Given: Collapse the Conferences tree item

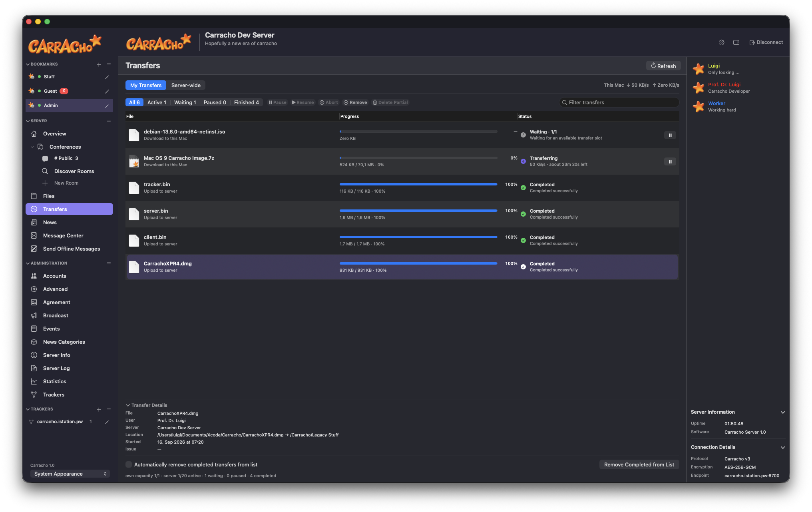Looking at the screenshot, I should (32, 147).
